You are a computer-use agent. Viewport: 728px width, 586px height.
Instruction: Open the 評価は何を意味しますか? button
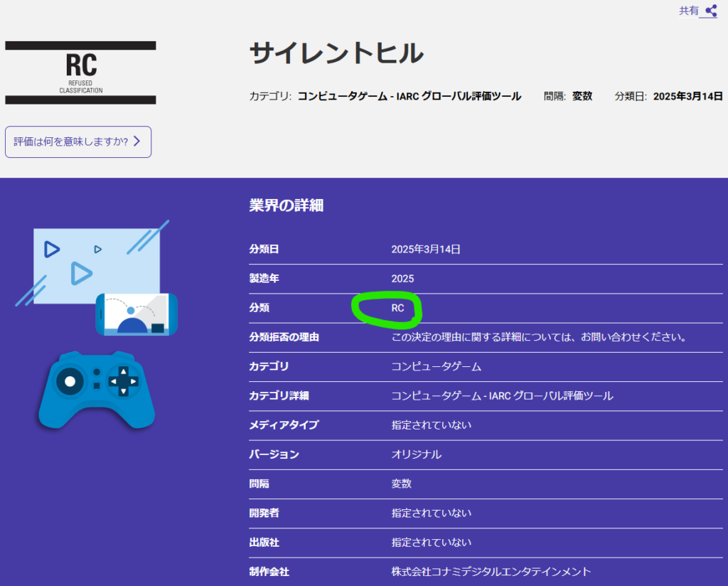click(x=78, y=142)
